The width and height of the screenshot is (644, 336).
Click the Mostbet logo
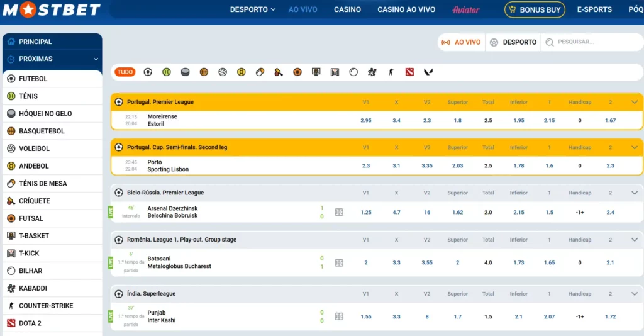(x=52, y=9)
